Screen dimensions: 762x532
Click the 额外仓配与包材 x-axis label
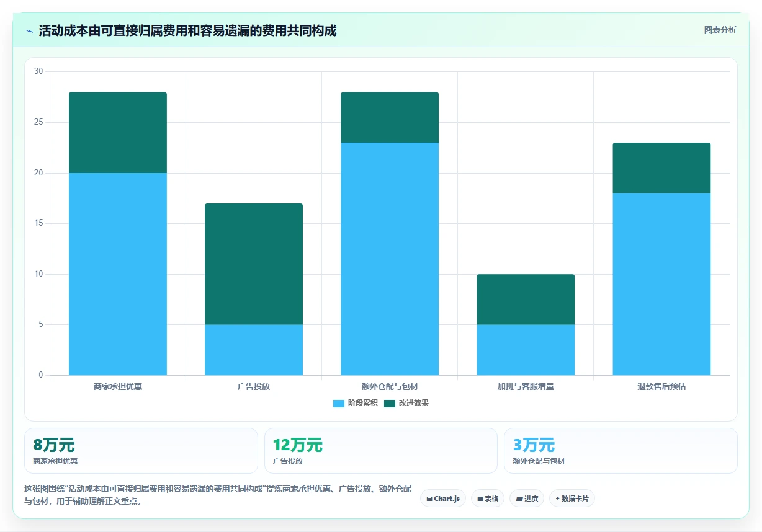point(390,386)
